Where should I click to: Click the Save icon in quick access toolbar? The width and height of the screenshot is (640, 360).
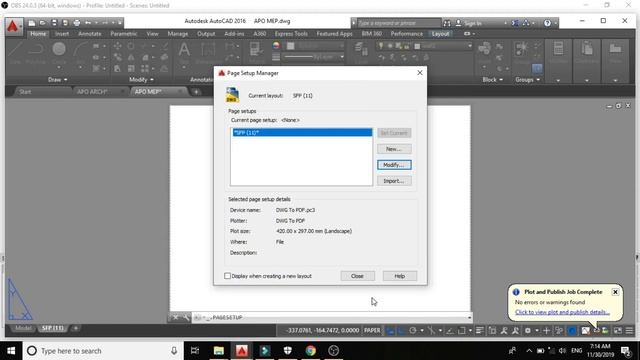[x=54, y=23]
